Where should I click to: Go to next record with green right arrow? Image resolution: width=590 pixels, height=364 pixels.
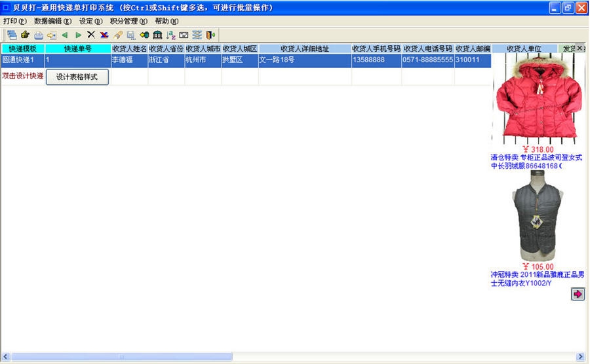coord(78,35)
